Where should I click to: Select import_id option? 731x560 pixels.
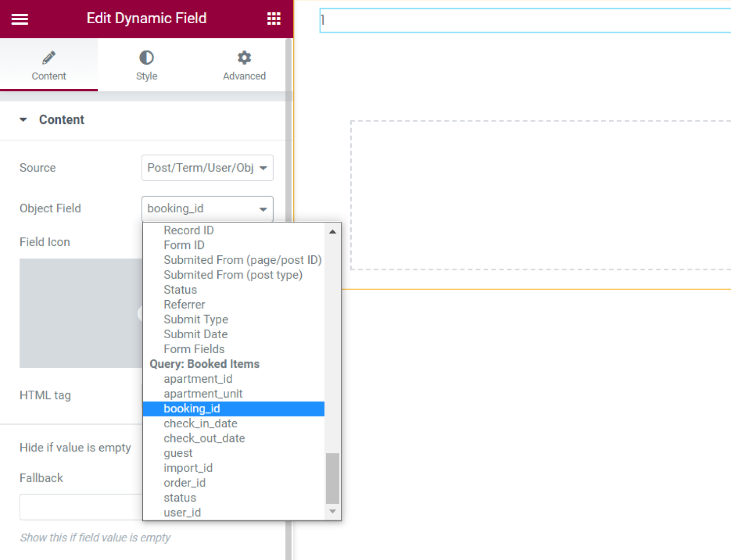[x=234, y=468]
